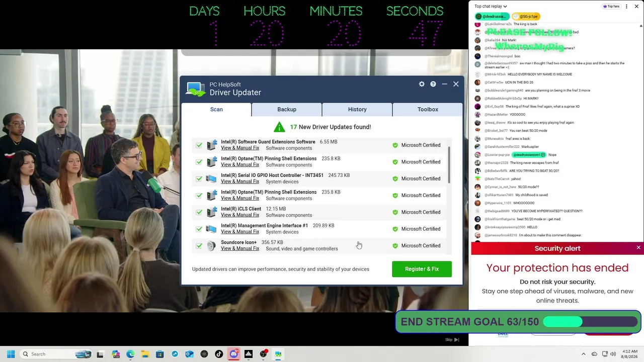Click the 17 New Driver Updates found heading
Image resolution: width=644 pixels, height=362 pixels.
(330, 127)
